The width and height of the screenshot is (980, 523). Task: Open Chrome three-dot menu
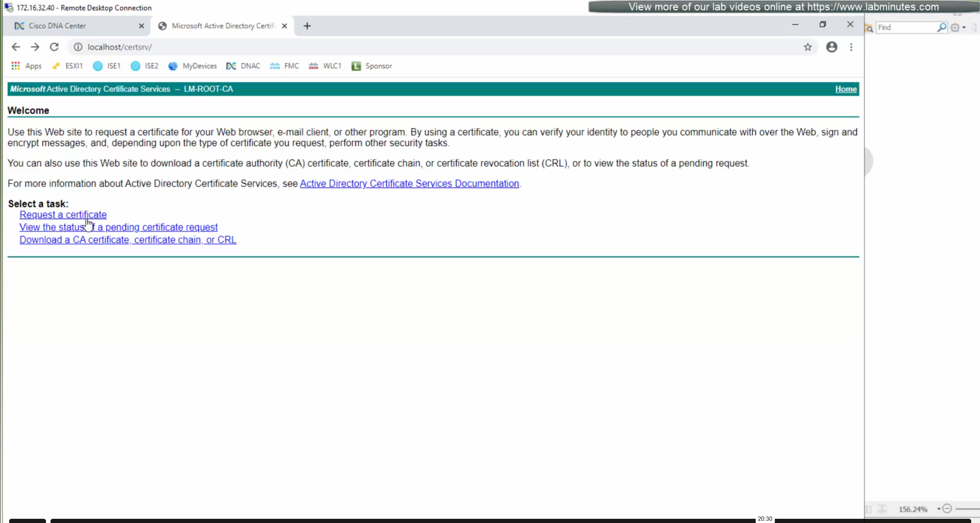[x=851, y=47]
